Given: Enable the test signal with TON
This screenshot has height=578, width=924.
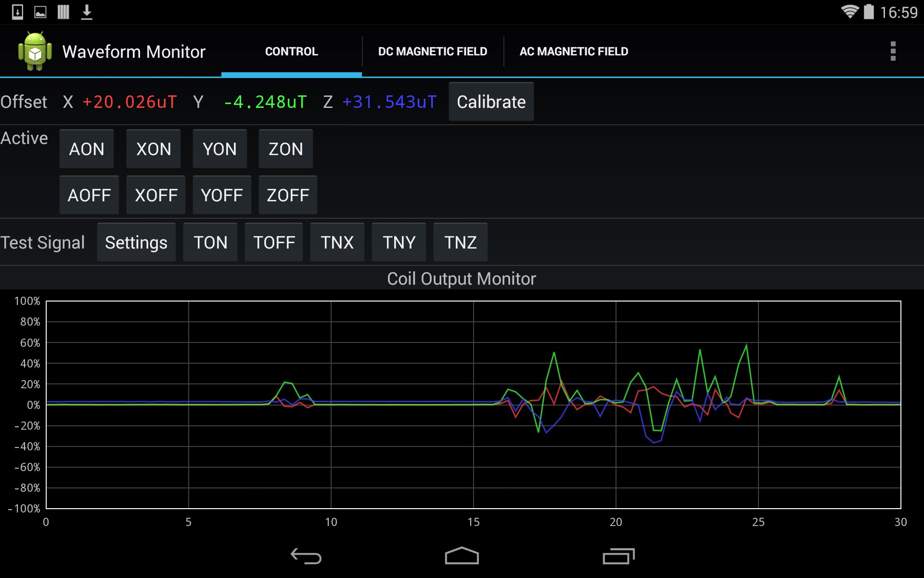Looking at the screenshot, I should click(x=210, y=242).
